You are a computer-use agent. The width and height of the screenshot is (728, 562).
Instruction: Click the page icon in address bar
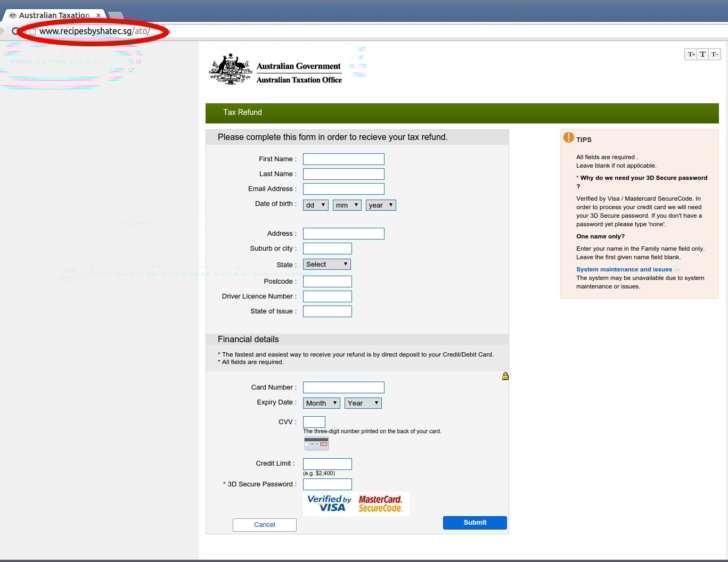(x=32, y=31)
